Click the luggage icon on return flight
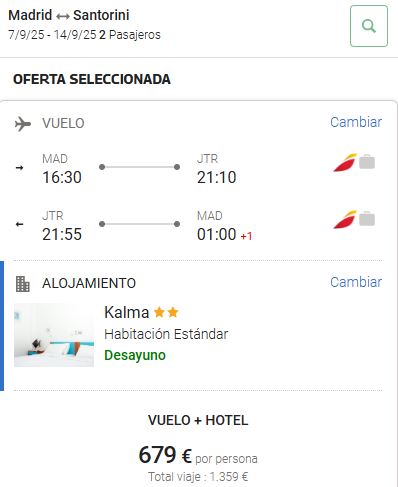Image resolution: width=398 pixels, height=487 pixels. click(x=367, y=219)
